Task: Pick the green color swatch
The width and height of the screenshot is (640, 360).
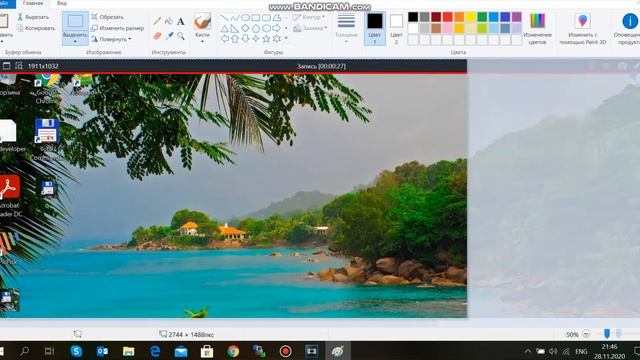Action: click(x=482, y=17)
